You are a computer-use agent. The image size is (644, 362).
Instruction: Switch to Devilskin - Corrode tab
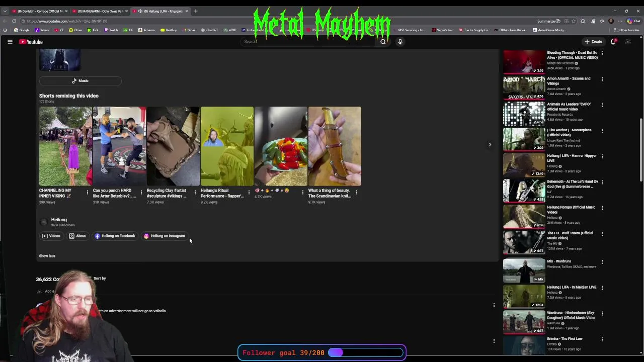(39, 11)
